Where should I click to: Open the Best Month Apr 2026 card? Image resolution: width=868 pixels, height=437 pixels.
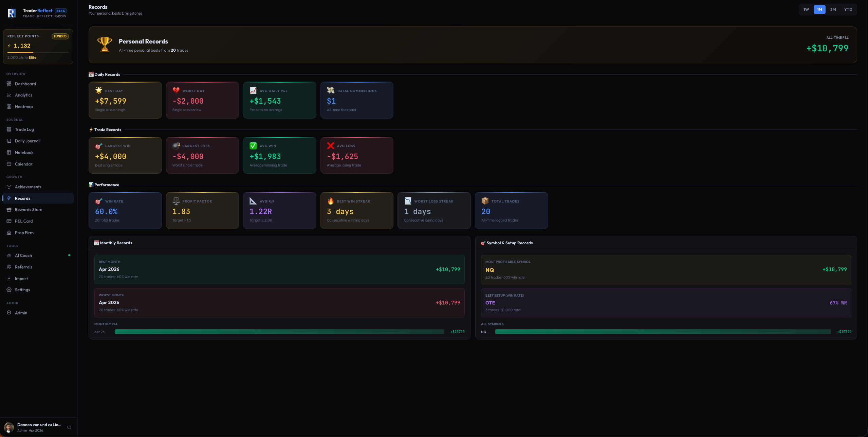[x=279, y=269]
